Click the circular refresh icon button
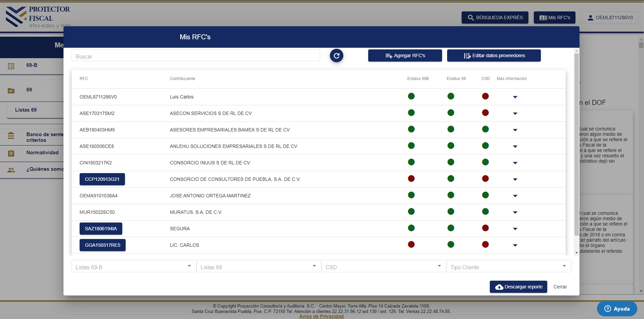Screen dimensions: 644x319 click(x=336, y=56)
